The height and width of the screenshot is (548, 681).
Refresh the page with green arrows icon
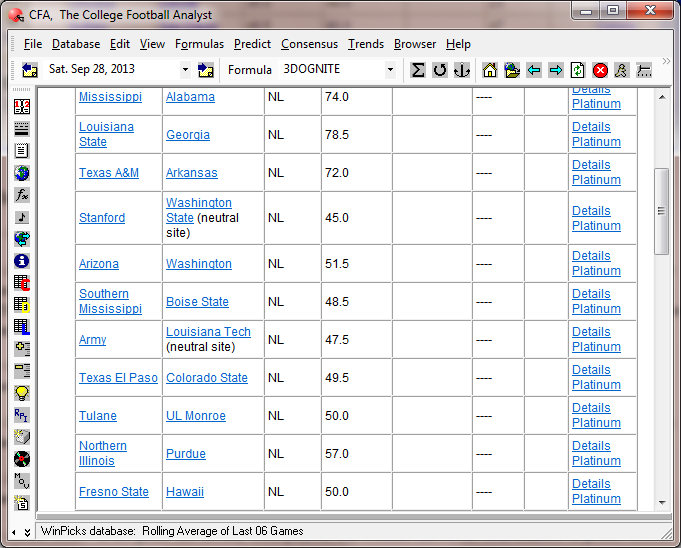pos(578,70)
